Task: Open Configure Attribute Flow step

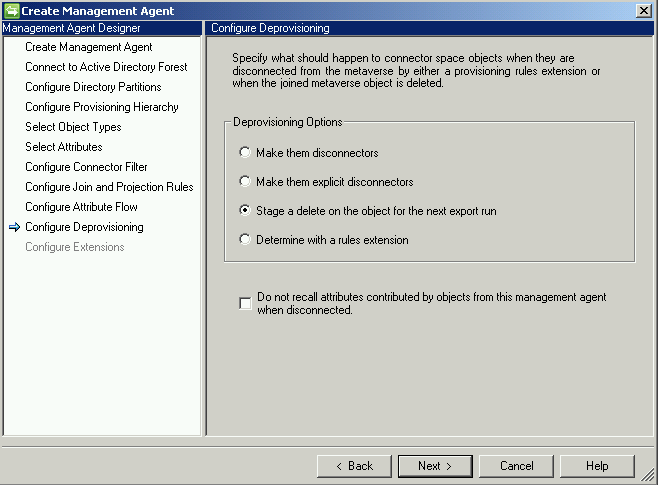Action: 81,207
